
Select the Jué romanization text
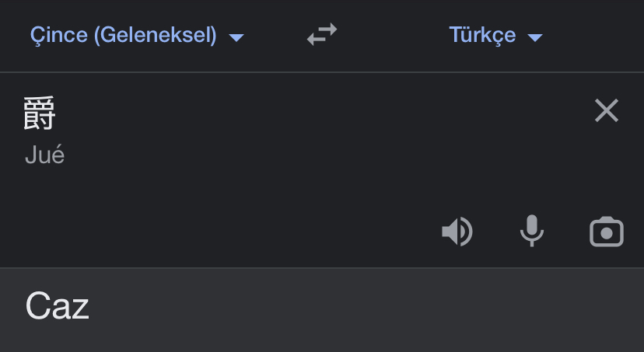[44, 155]
